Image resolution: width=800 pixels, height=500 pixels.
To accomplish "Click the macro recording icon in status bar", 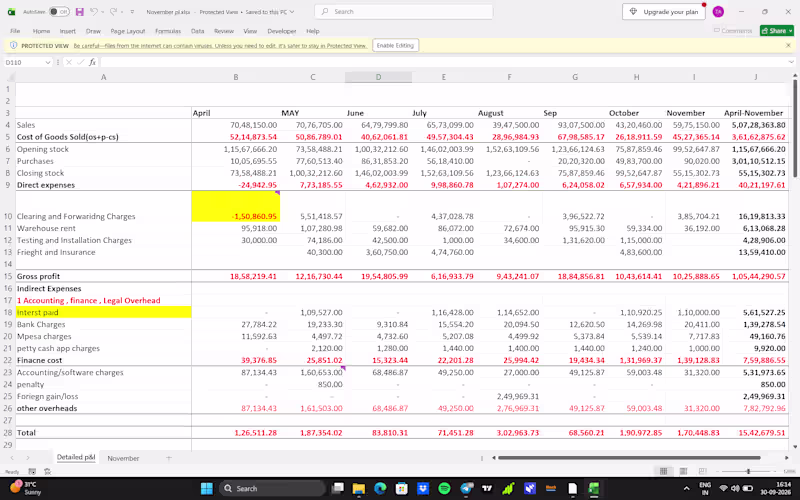I will [x=32, y=471].
